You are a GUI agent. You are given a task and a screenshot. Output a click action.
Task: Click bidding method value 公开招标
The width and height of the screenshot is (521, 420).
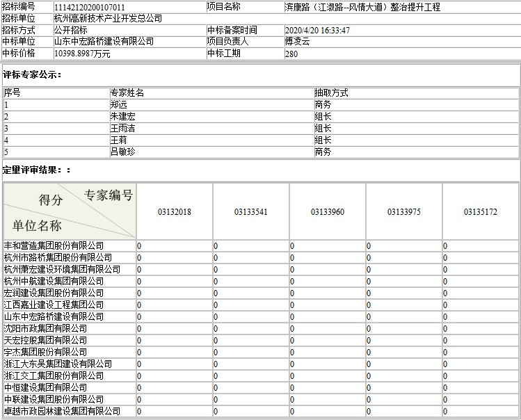point(71,30)
